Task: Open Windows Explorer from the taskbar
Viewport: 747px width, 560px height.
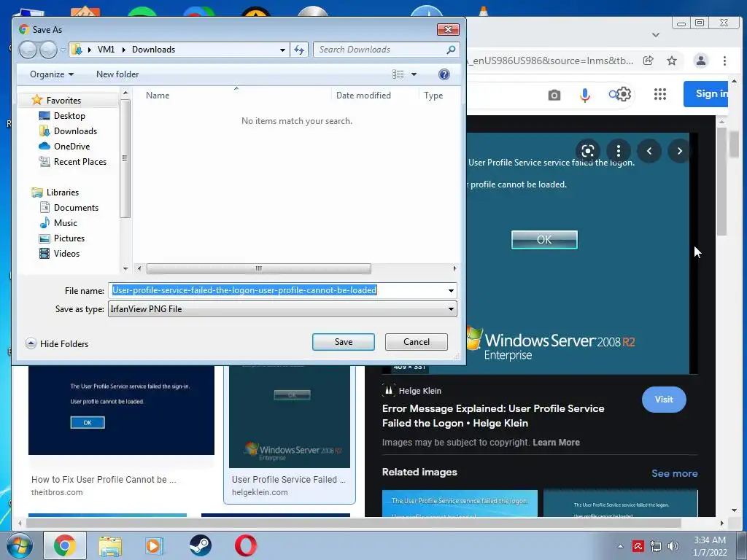Action: click(110, 546)
